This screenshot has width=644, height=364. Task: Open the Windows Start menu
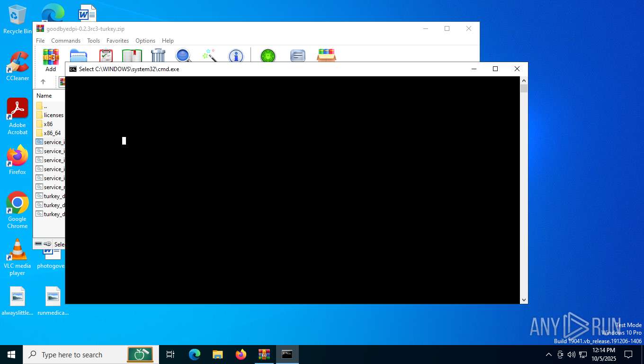pos(11,355)
